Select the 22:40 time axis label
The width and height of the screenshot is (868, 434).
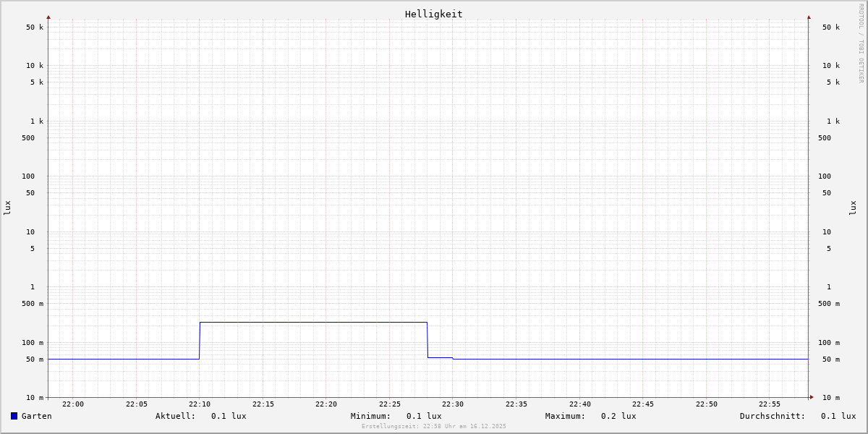click(580, 404)
